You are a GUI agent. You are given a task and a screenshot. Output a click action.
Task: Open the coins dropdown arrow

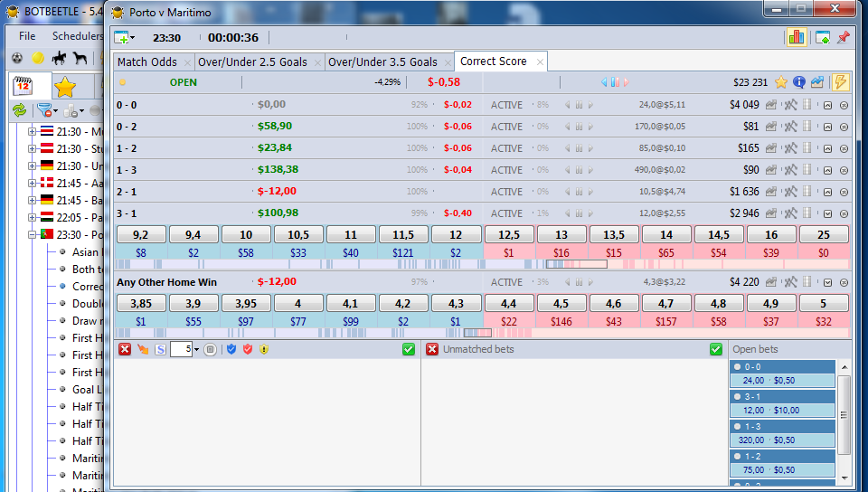(x=82, y=111)
